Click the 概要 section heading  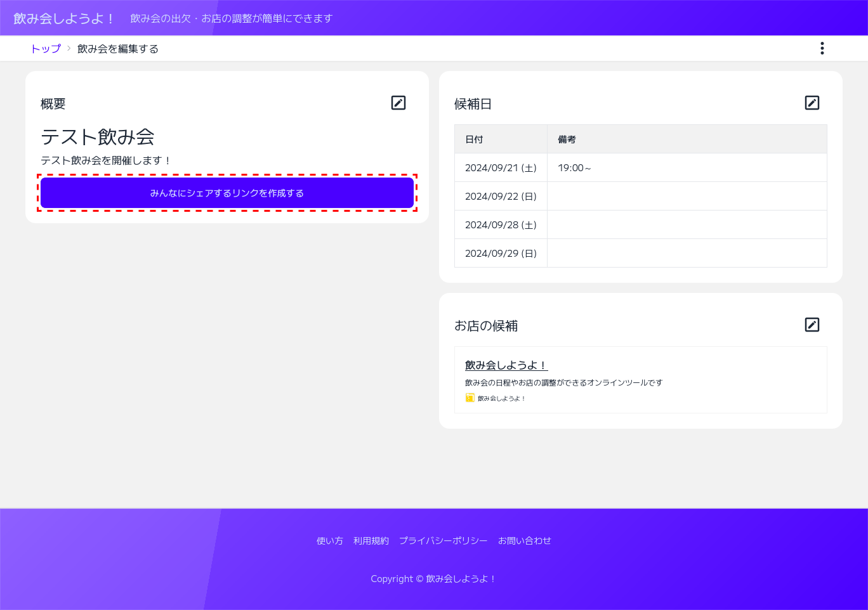tap(53, 104)
